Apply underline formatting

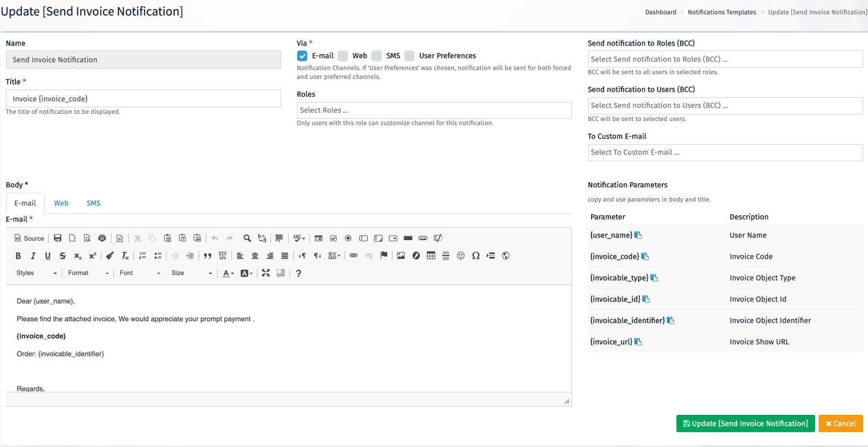[x=47, y=256]
